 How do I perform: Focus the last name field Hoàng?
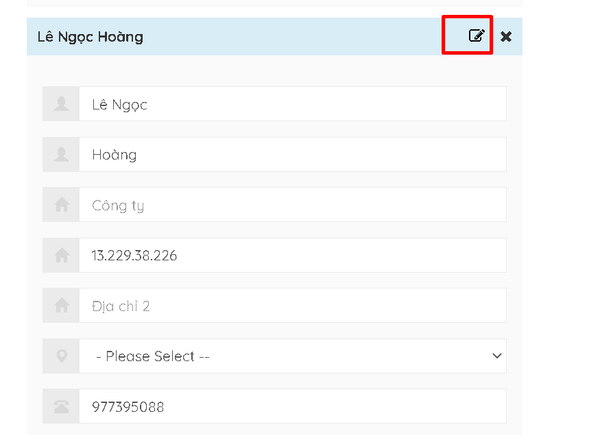point(293,155)
